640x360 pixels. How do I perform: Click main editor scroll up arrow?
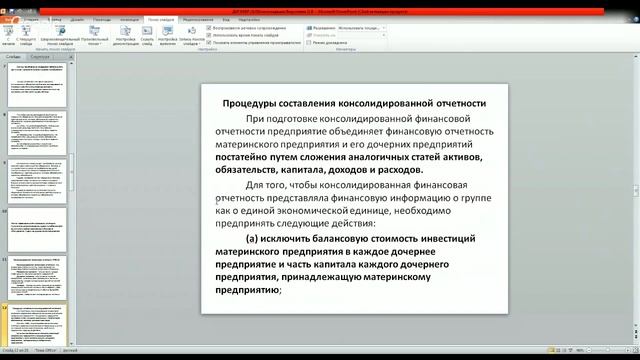[x=636, y=57]
